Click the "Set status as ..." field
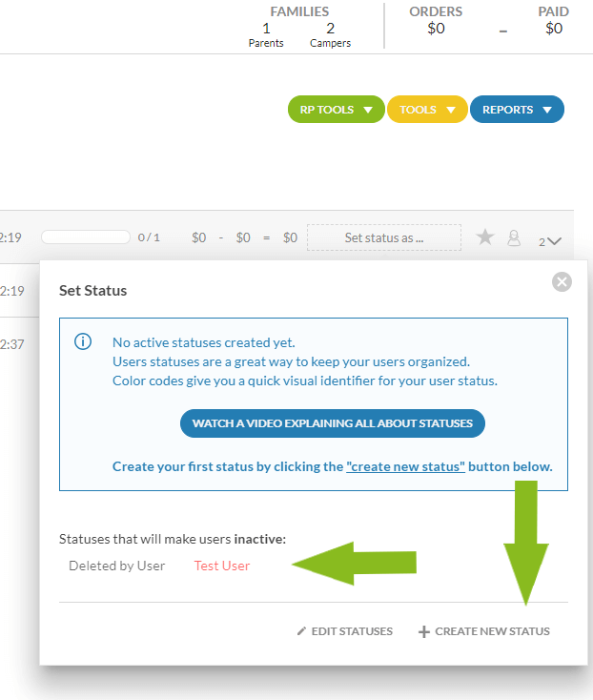 click(x=383, y=237)
